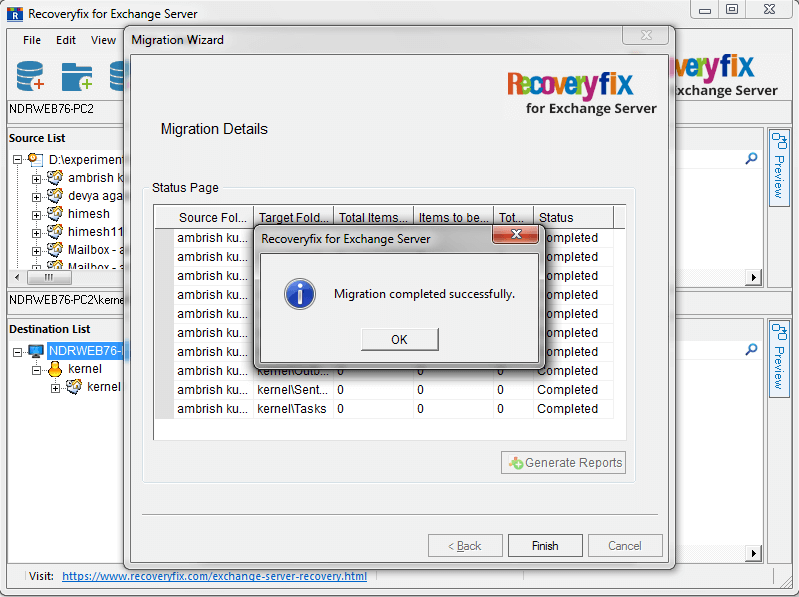
Task: Open the File menu
Action: pos(32,40)
